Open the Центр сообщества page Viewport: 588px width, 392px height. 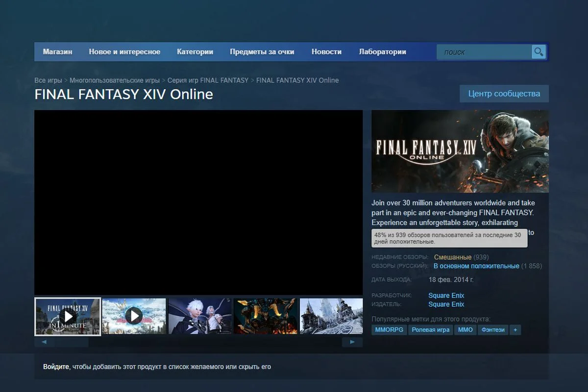pyautogui.click(x=504, y=93)
